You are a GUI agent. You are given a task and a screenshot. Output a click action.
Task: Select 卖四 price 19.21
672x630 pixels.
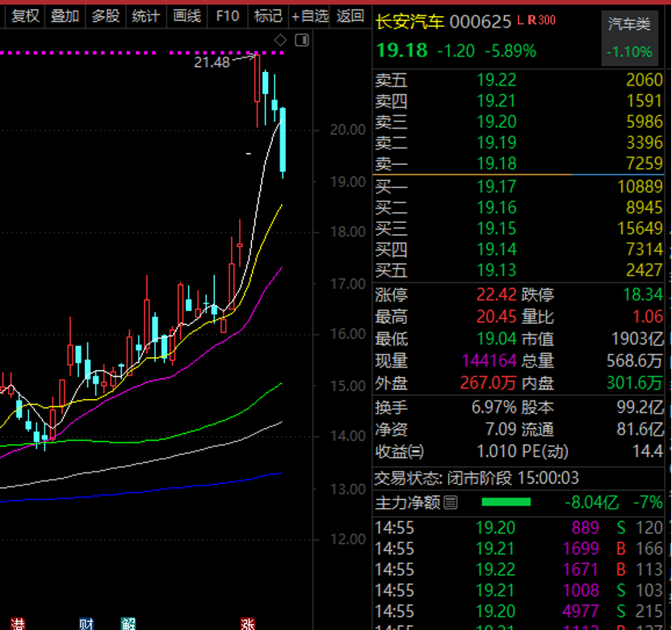[497, 101]
